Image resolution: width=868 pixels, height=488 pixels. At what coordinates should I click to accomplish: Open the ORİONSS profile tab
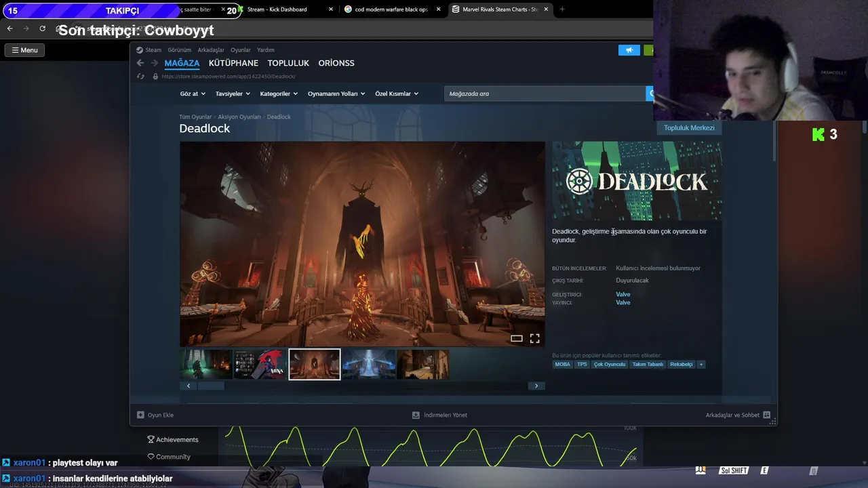[x=336, y=63]
